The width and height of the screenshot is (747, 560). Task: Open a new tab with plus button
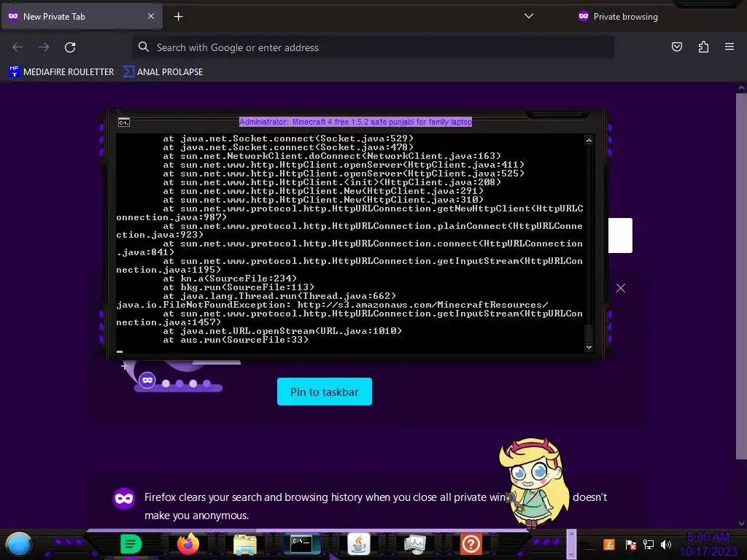coord(178,17)
